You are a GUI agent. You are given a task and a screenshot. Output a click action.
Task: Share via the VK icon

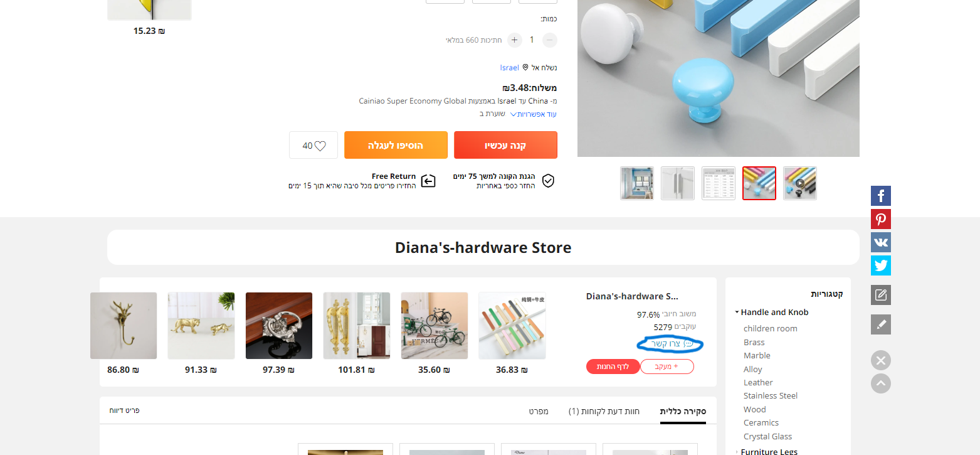coord(880,242)
